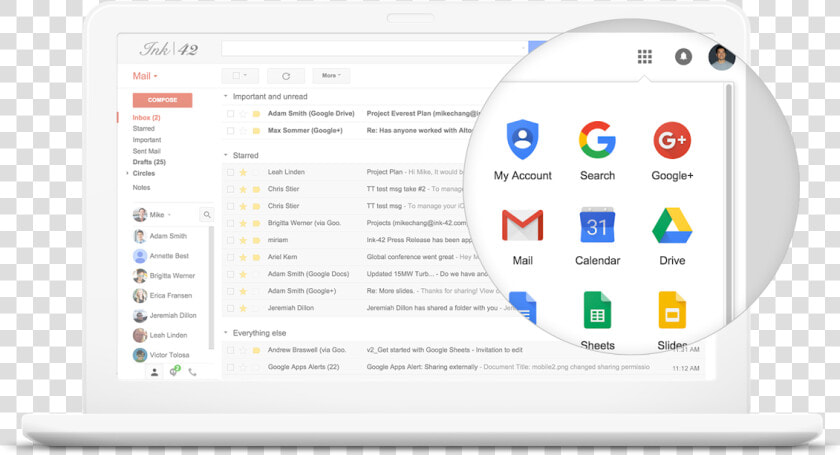Go to Inbox (2)
Viewport: 840px width, 455px height.
click(x=146, y=117)
